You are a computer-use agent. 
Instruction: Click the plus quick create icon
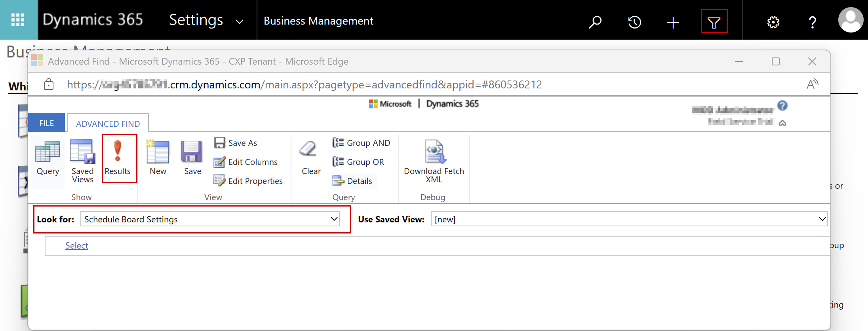[x=673, y=22]
